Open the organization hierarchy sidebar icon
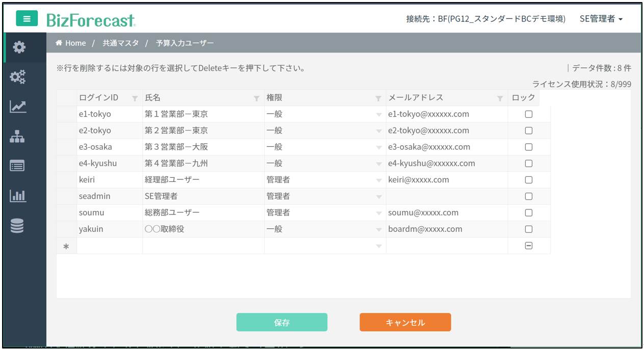The width and height of the screenshot is (644, 349). click(x=17, y=137)
